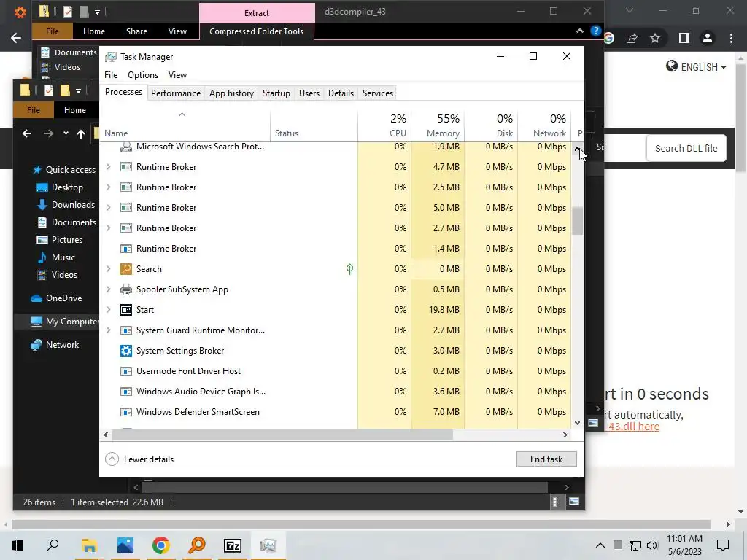Bookmark the page with Chrome star icon
The width and height of the screenshot is (747, 560).
tap(655, 38)
